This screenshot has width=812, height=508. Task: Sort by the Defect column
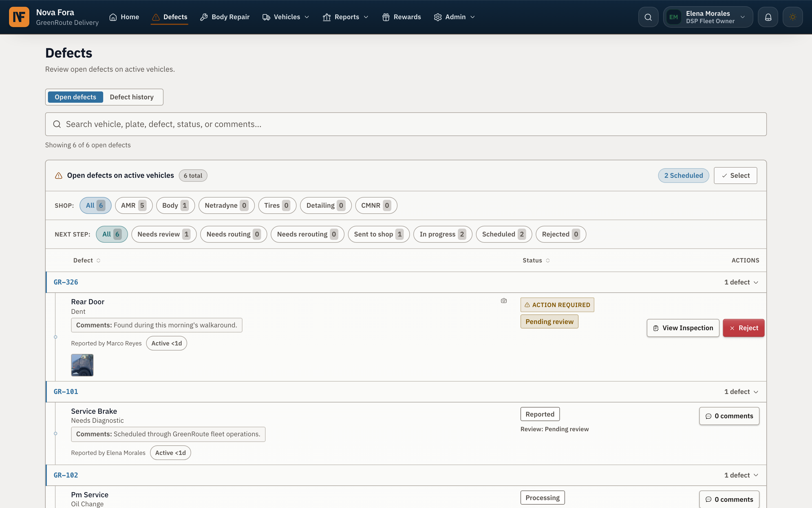coord(87,260)
